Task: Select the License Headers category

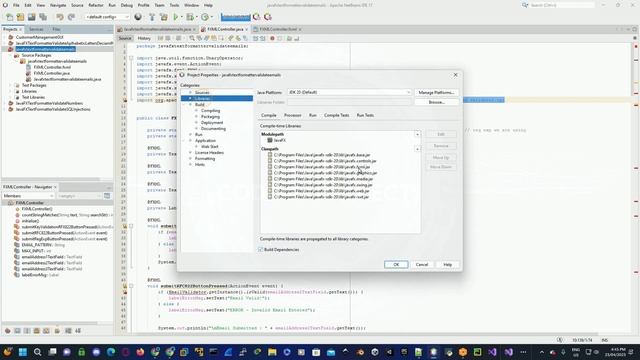Action: click(x=209, y=153)
